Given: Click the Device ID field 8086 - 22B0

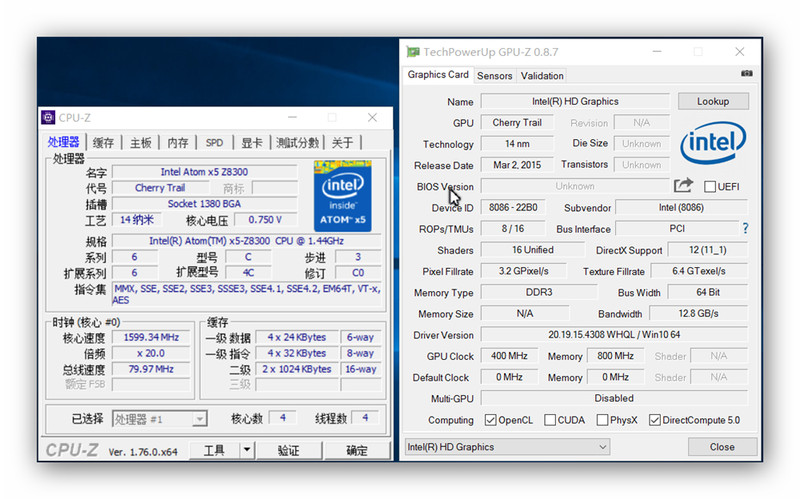Looking at the screenshot, I should 513,208.
